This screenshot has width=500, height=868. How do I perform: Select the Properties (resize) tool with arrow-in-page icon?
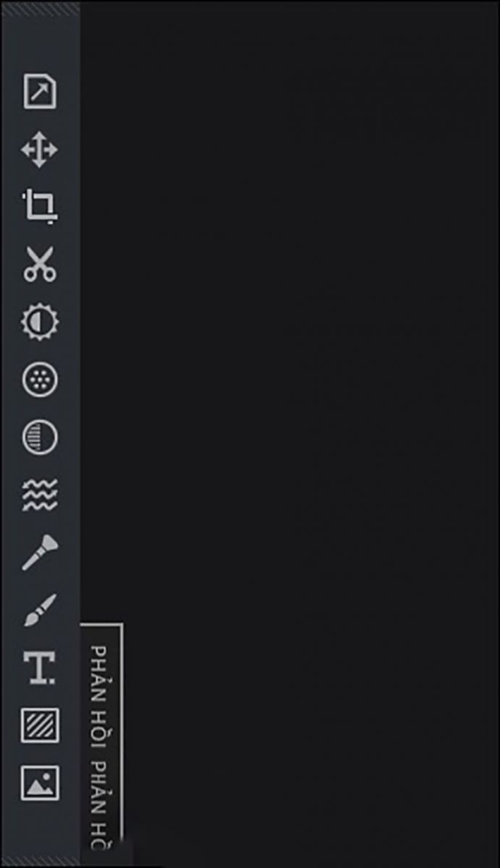(40, 91)
